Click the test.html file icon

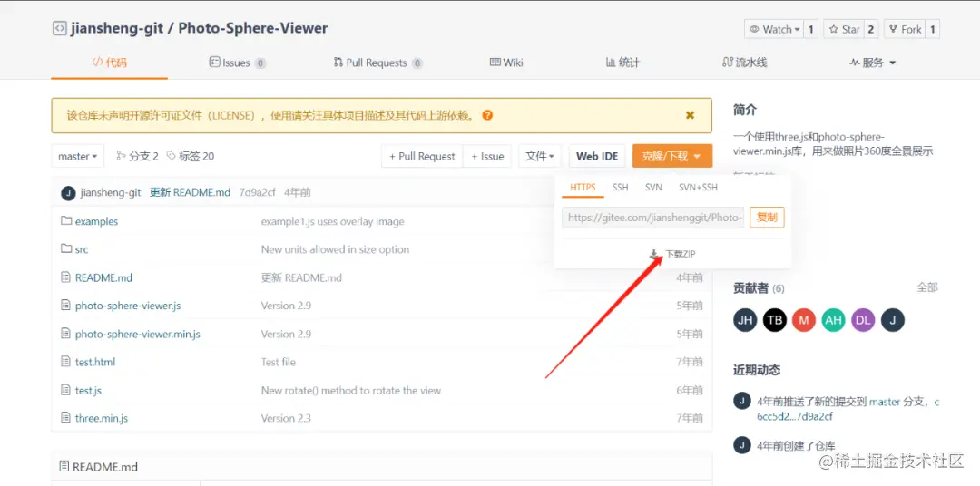pyautogui.click(x=65, y=362)
